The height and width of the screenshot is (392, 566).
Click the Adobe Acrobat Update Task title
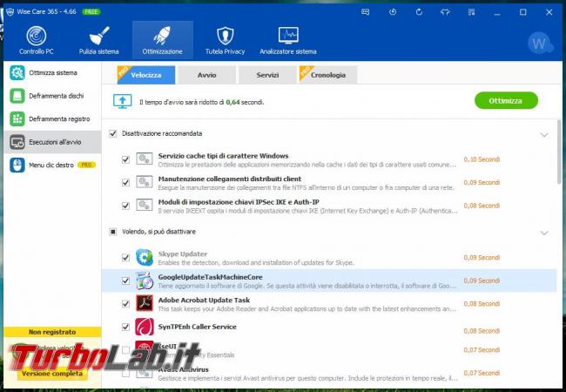click(x=204, y=300)
